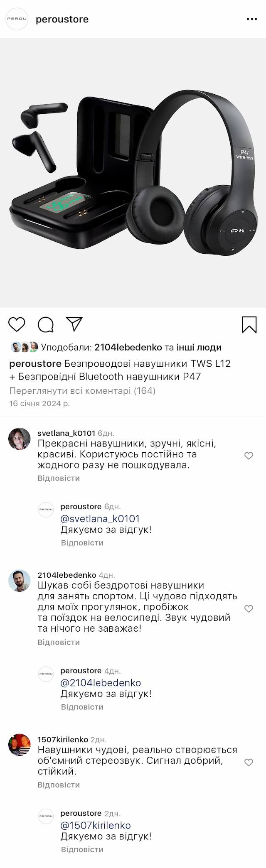Open the @2104lebedenko mention link

point(101,683)
